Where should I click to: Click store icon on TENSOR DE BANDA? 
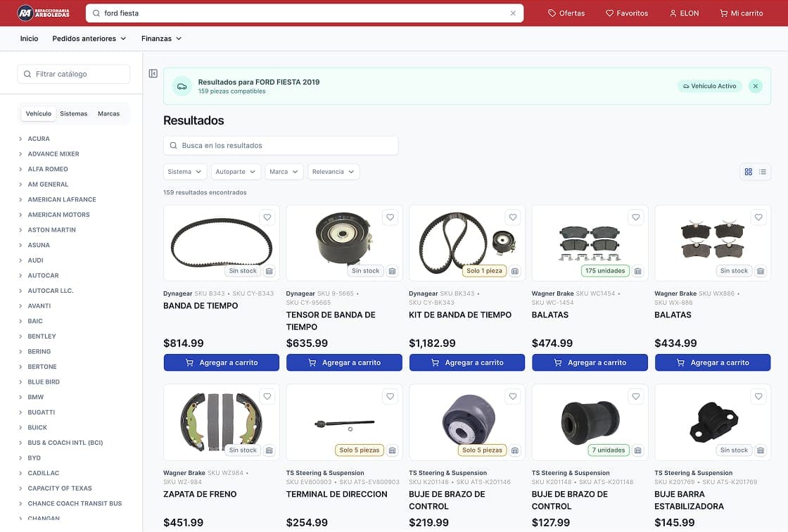pyautogui.click(x=392, y=271)
